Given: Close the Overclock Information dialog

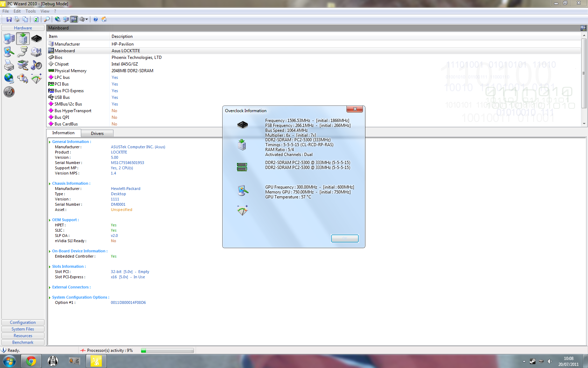Looking at the screenshot, I should (355, 109).
